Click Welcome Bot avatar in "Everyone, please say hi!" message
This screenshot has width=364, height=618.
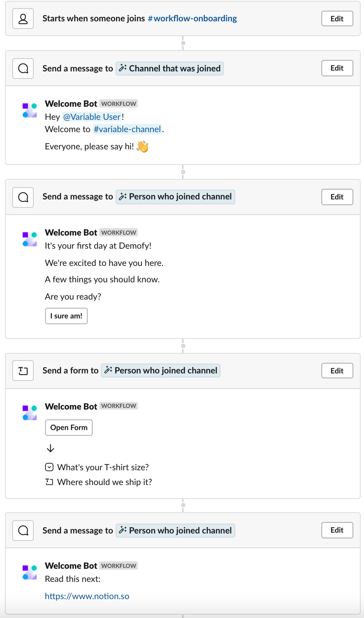30,110
